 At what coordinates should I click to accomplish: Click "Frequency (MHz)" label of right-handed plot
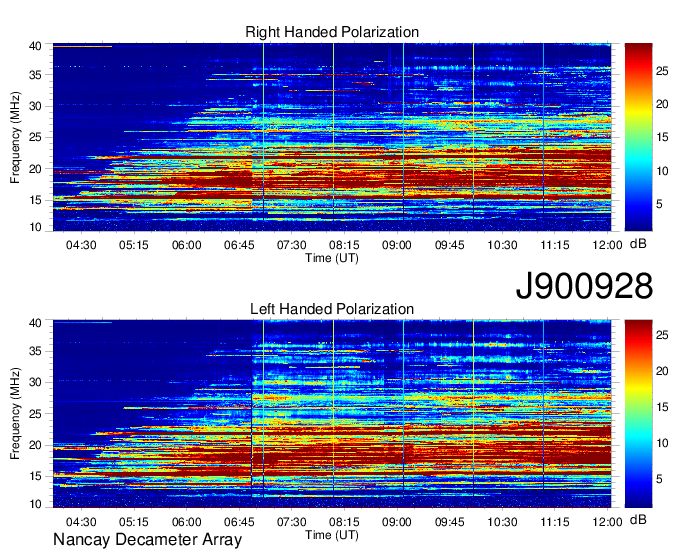(15, 137)
